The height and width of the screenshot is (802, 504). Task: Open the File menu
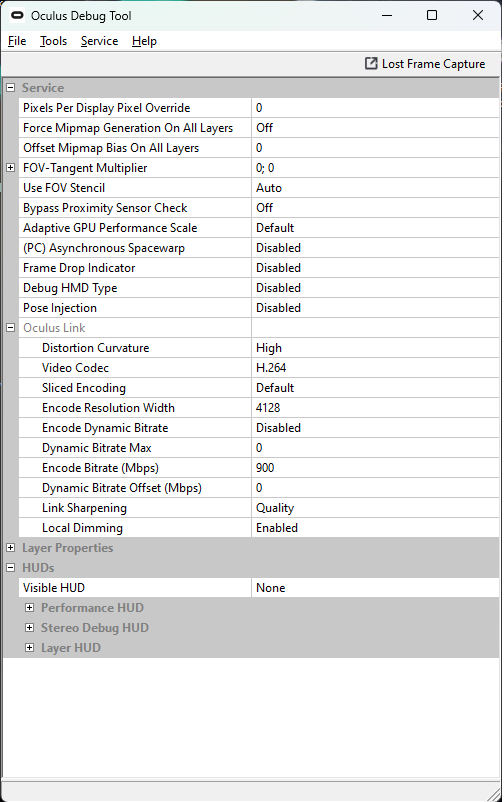click(17, 41)
